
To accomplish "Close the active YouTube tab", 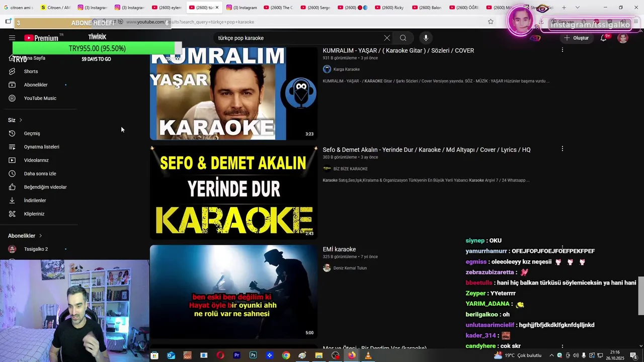I will point(217,8).
